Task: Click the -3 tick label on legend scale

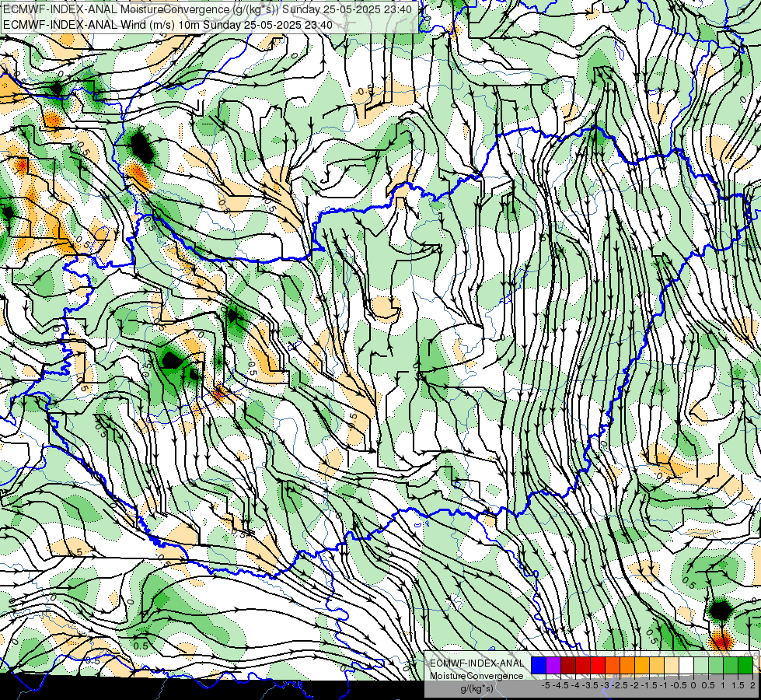Action: click(x=606, y=685)
